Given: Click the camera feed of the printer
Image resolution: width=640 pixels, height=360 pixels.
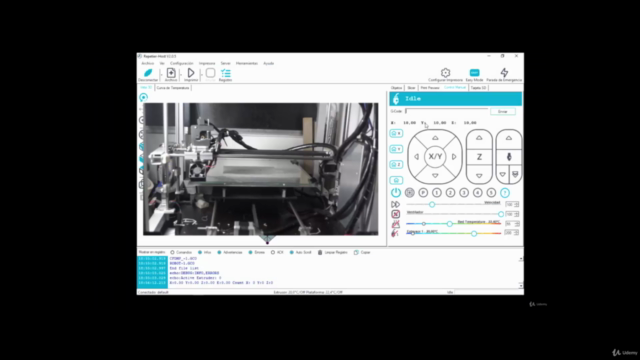Looking at the screenshot, I should 260,169.
